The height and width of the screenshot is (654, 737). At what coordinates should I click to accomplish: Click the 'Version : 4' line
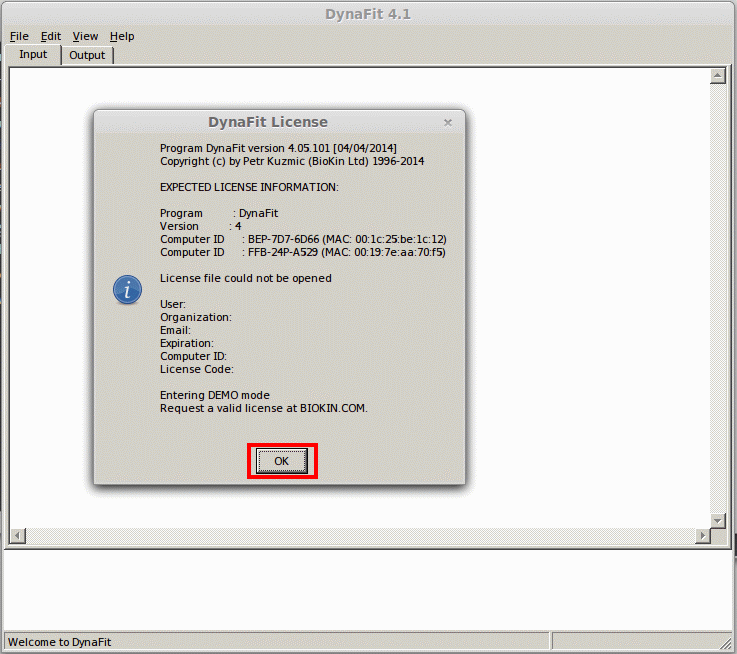pyautogui.click(x=201, y=226)
